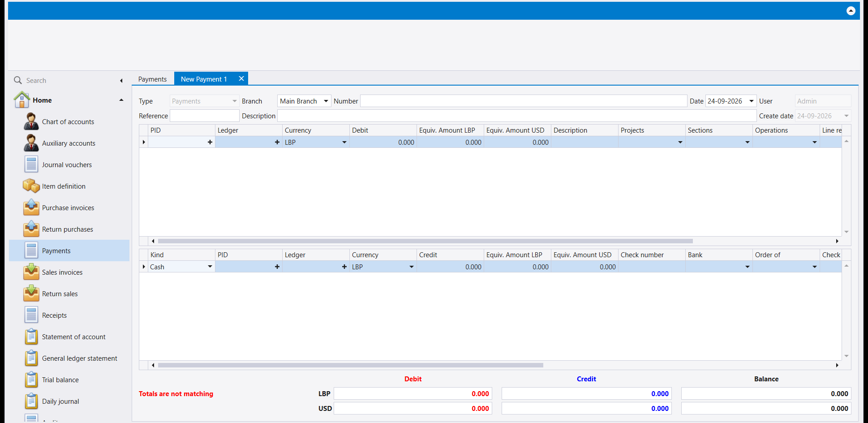Click the Item definition boxes icon
The width and height of the screenshot is (868, 423).
(x=31, y=186)
